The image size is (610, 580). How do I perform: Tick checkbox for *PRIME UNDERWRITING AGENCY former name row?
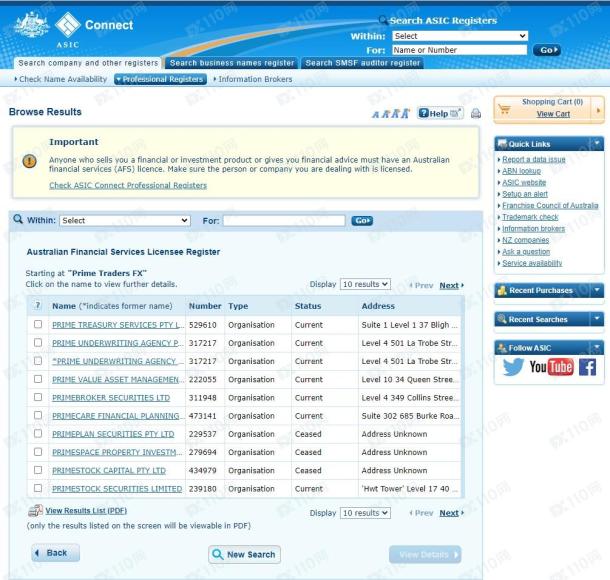pos(38,361)
